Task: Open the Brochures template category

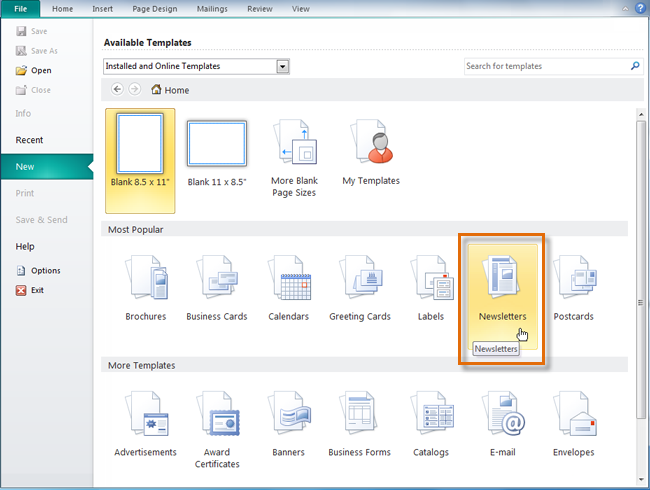Action: (146, 288)
